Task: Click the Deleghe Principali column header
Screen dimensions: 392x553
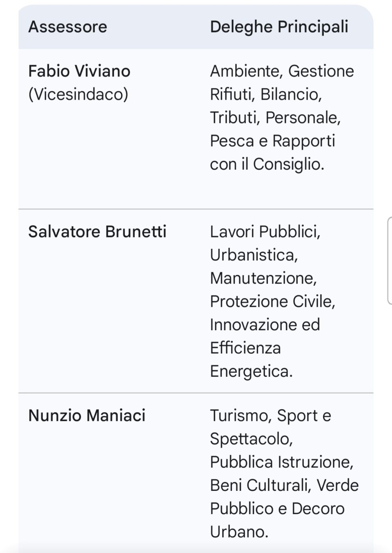Action: [279, 27]
